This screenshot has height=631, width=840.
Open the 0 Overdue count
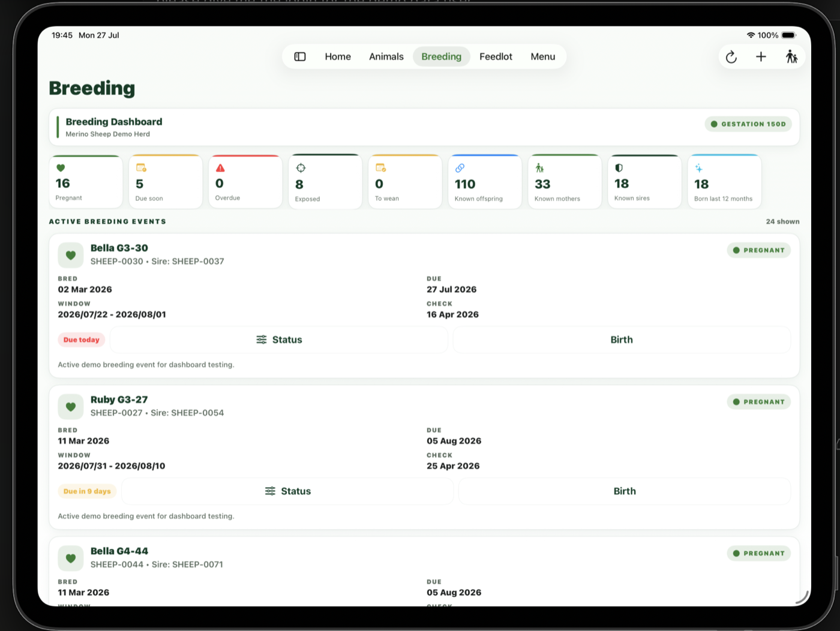click(219, 184)
